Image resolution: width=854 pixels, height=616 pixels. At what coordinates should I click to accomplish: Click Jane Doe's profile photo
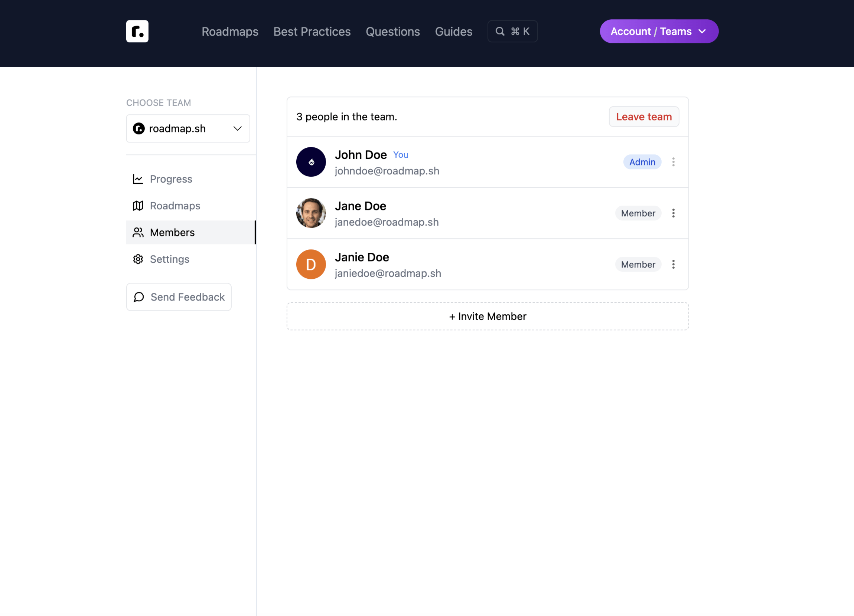[x=311, y=213]
